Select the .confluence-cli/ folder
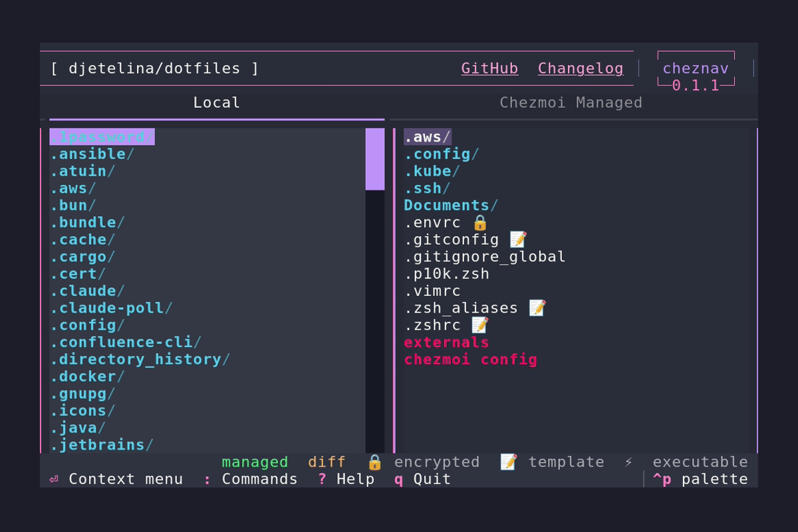This screenshot has width=798, height=532. coord(126,342)
